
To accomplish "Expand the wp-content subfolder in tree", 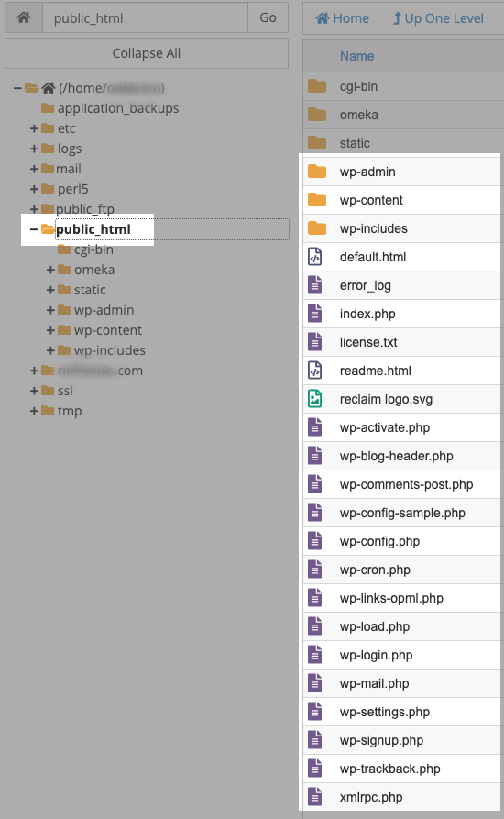I will click(x=50, y=330).
